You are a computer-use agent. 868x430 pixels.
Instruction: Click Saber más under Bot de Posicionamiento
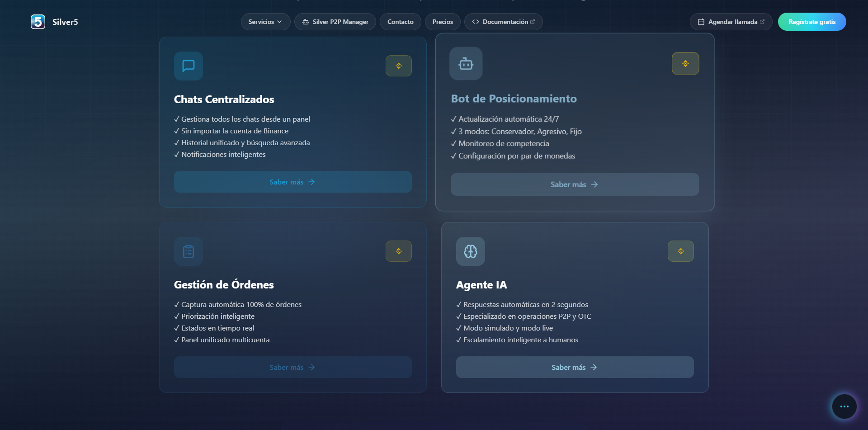point(575,184)
